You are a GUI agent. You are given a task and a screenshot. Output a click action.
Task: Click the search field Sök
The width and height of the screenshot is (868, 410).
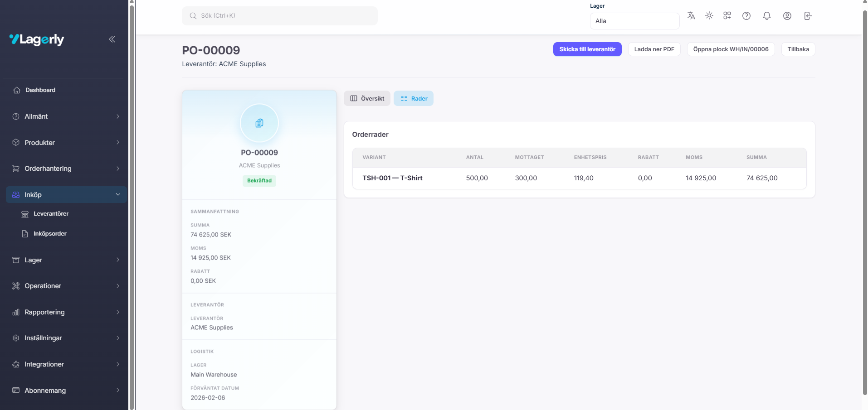pyautogui.click(x=280, y=16)
